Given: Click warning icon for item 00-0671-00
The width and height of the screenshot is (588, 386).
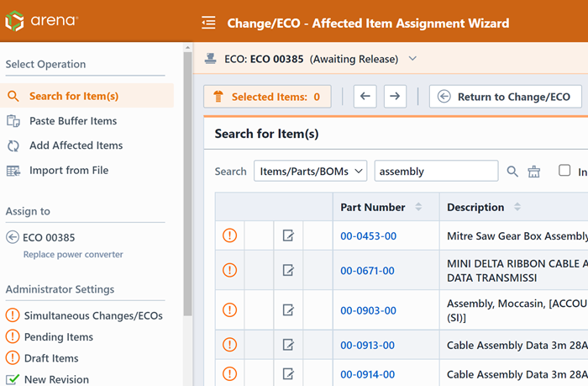Looking at the screenshot, I should tap(229, 270).
